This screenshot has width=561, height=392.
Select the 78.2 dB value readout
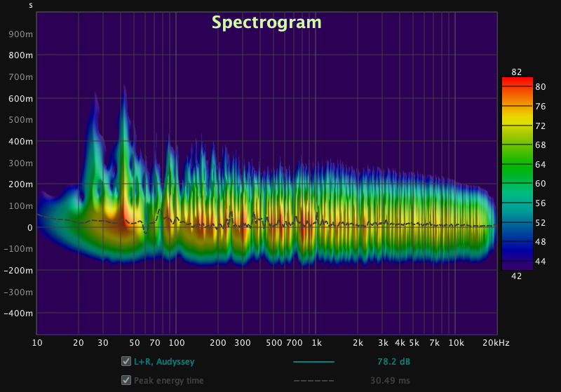[392, 362]
